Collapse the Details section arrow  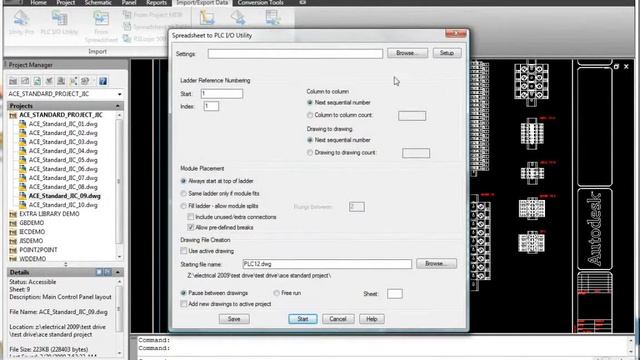[x=118, y=272]
